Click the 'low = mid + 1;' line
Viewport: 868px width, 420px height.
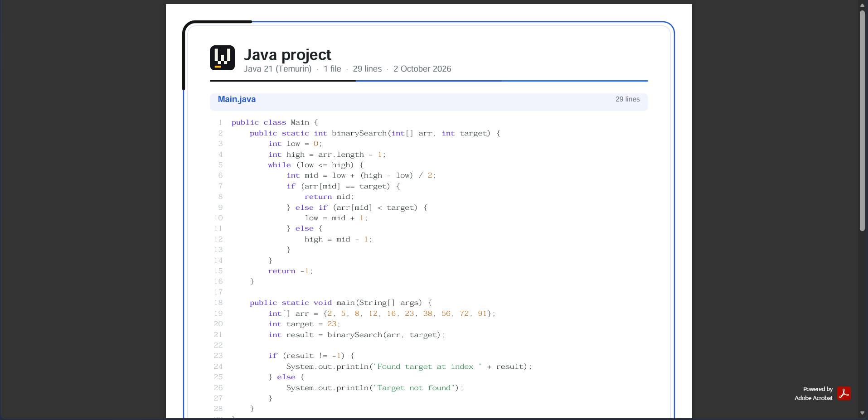click(x=336, y=218)
